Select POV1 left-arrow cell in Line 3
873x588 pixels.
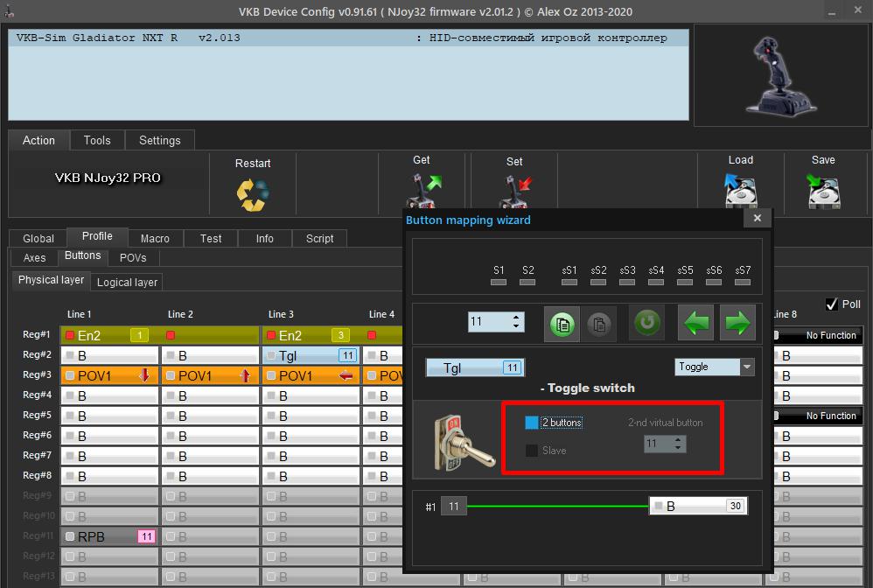tap(311, 375)
